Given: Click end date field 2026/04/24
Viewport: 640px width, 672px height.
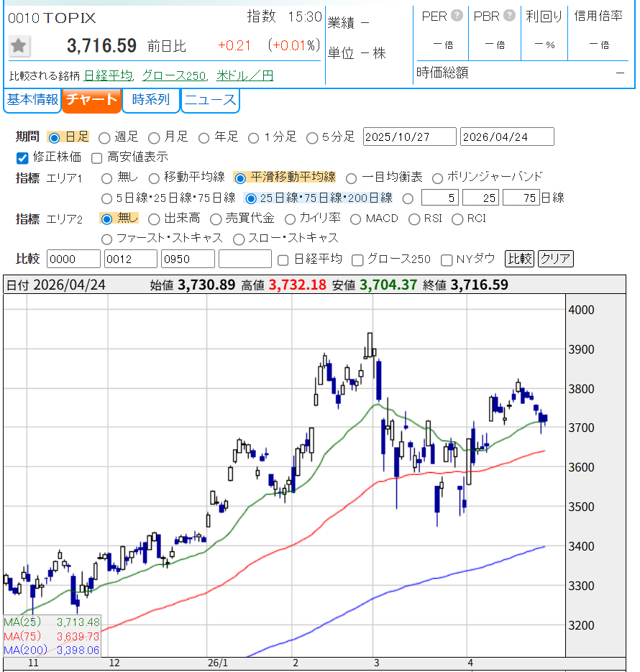Looking at the screenshot, I should [x=507, y=137].
